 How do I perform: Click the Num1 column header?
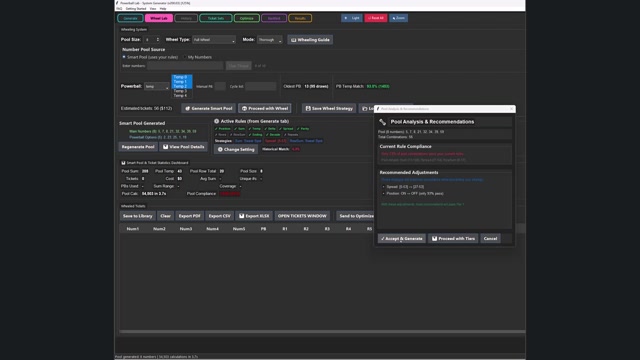[133, 229]
